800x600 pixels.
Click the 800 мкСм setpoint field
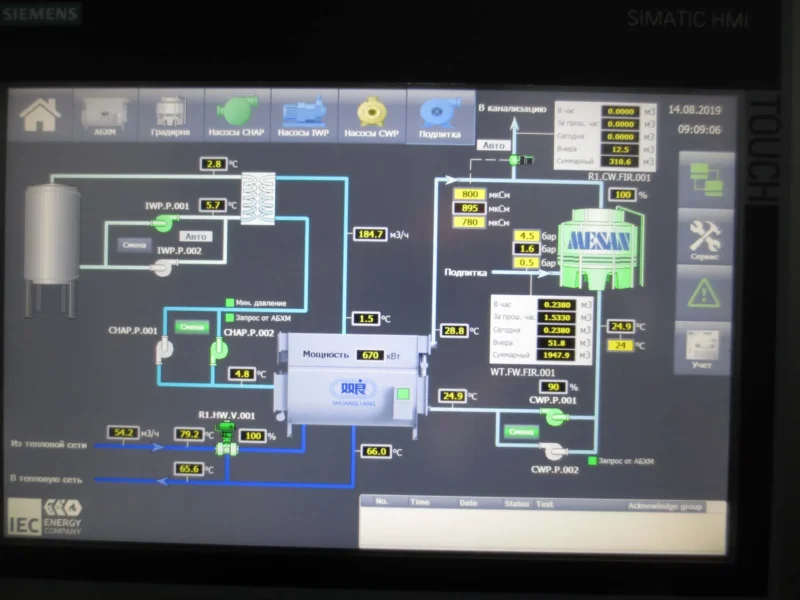[469, 194]
